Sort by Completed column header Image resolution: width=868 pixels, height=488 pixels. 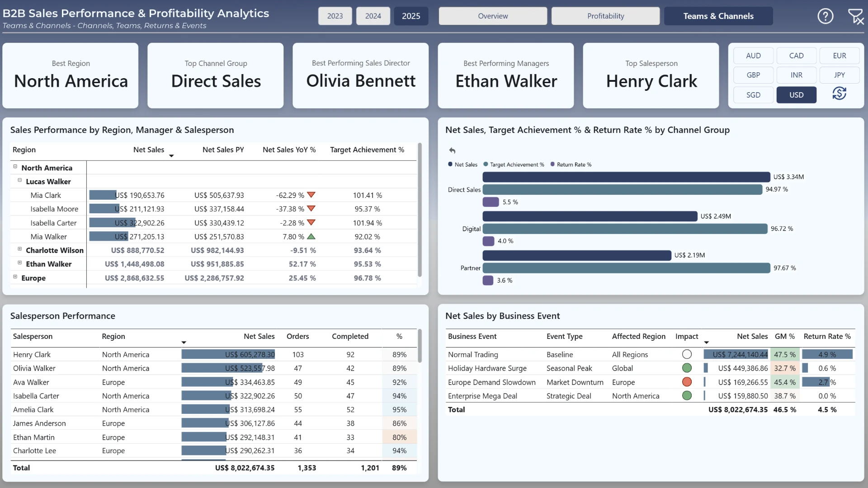click(350, 336)
